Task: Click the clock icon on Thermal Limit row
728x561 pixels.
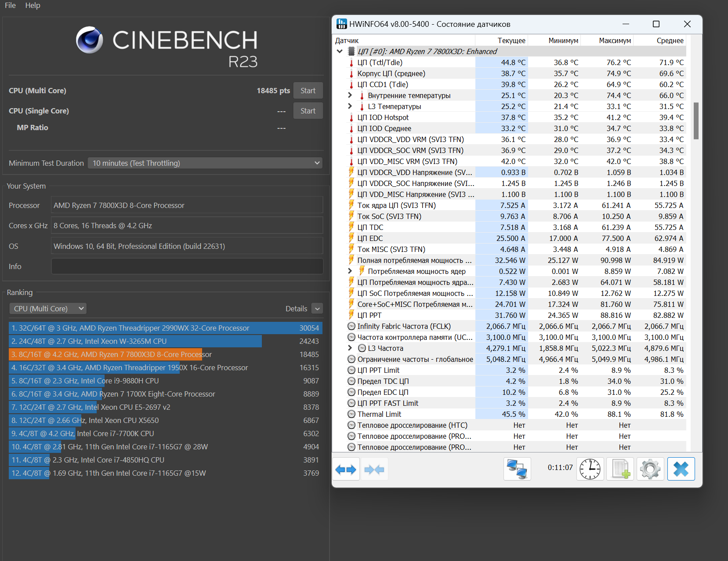Action: coord(351,414)
